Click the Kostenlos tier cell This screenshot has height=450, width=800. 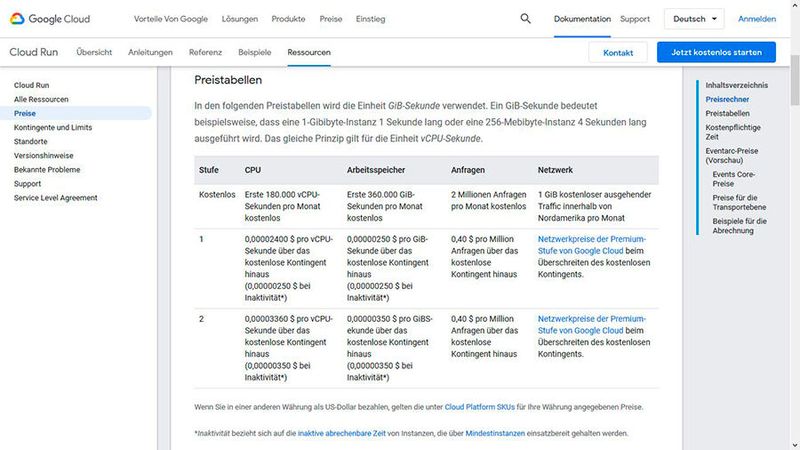217,194
